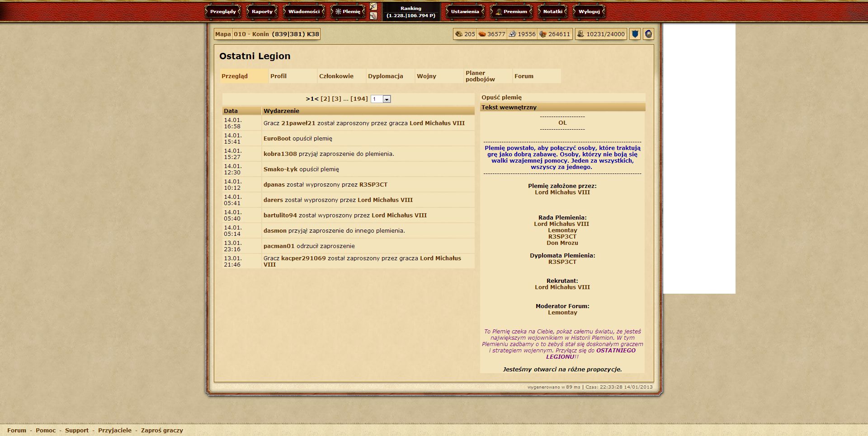Click the upper small icon beside Plemię
The image size is (868, 436).
[x=373, y=6]
